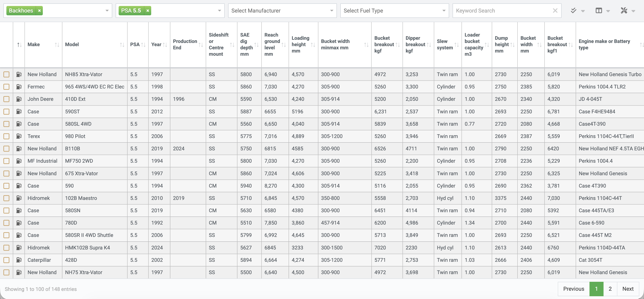Tick checkbox for Caterpillar 428D
Screen dimensions: 644x299
pyautogui.click(x=7, y=260)
